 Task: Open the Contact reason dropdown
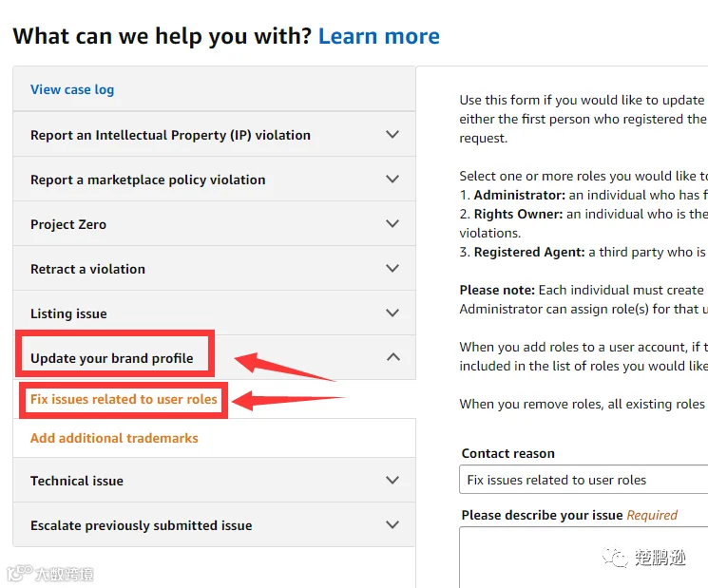pos(584,480)
